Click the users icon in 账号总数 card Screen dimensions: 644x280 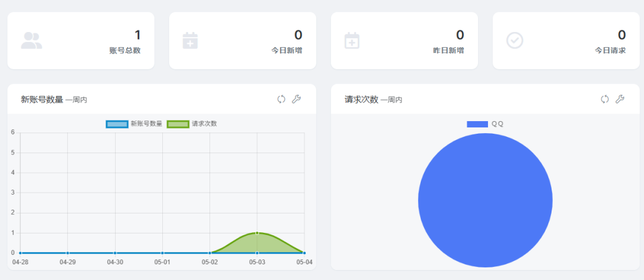click(x=31, y=41)
